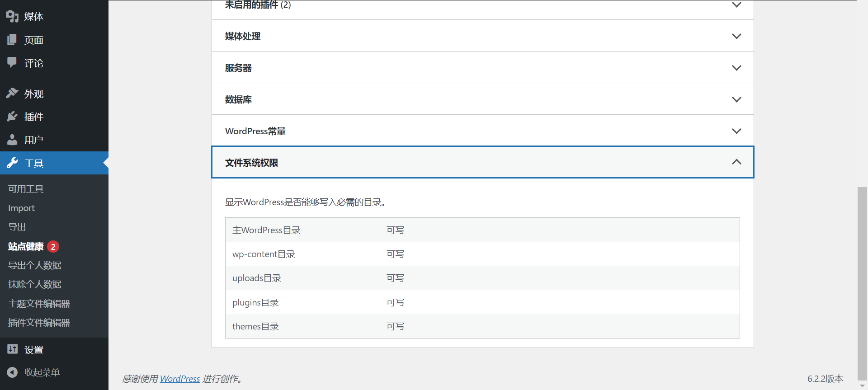Viewport: 868px width, 390px height.
Task: Select the 工具 menu item
Action: tap(54, 163)
